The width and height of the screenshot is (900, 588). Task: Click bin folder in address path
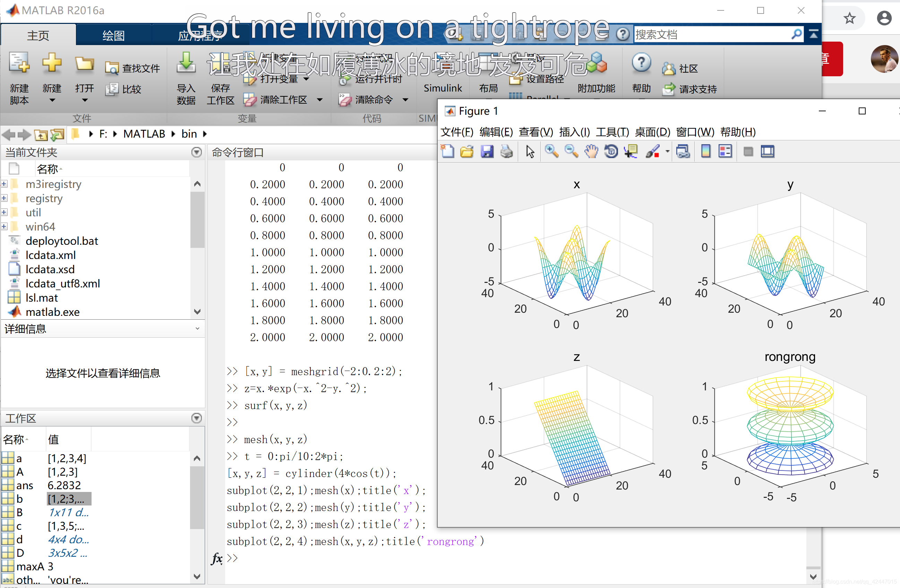189,134
